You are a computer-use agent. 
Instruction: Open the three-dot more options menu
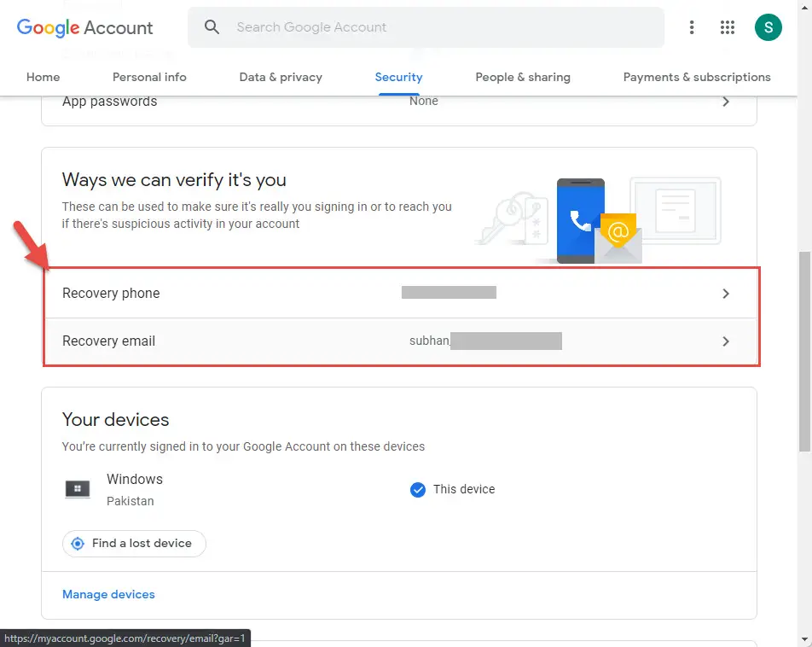click(692, 27)
